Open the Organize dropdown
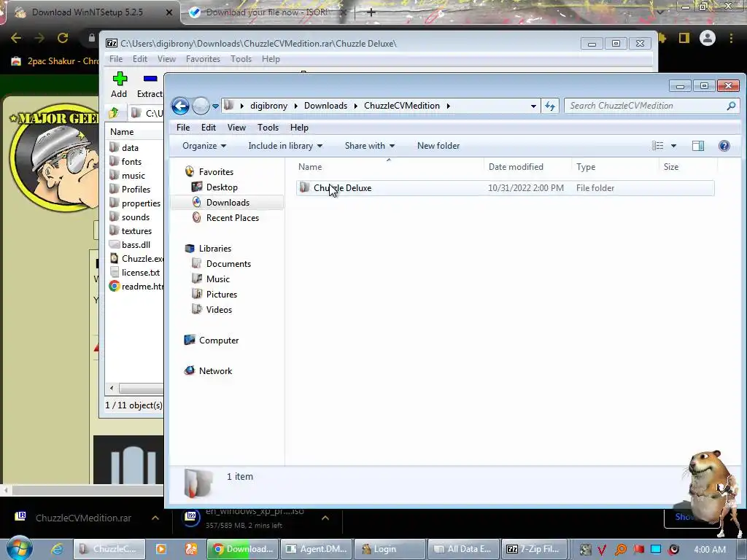 tap(204, 146)
